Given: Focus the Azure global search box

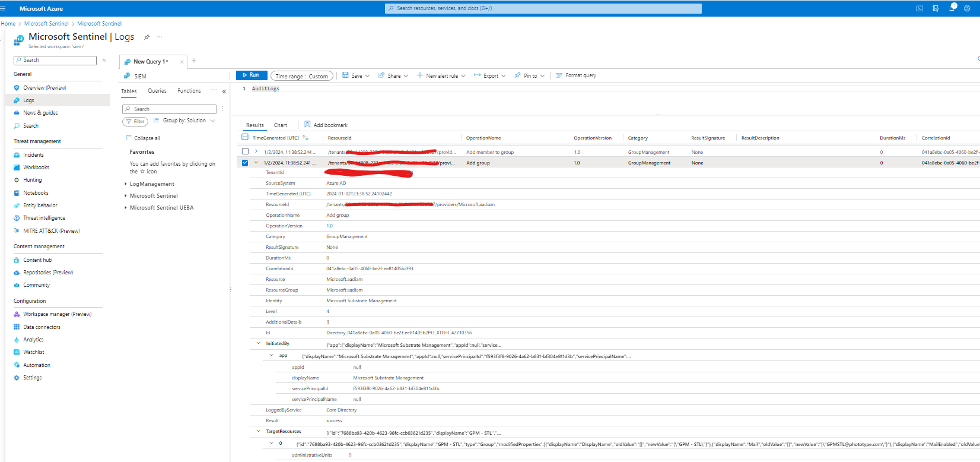Looking at the screenshot, I should tap(543, 8).
